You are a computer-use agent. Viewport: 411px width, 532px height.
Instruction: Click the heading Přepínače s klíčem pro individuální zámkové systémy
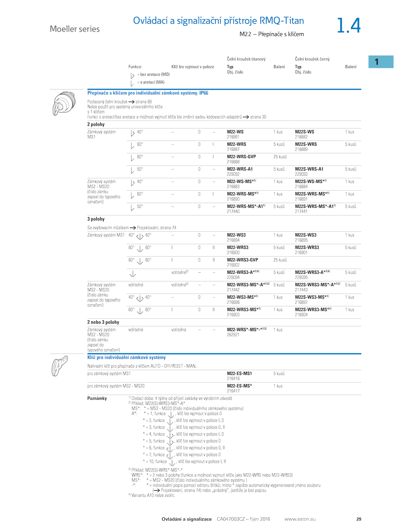click(x=148, y=93)
